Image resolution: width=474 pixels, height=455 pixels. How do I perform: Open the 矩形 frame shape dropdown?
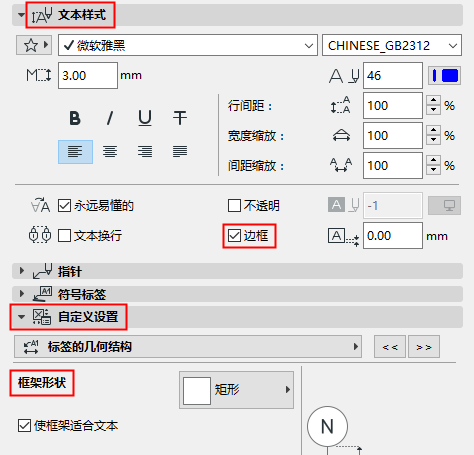(236, 390)
